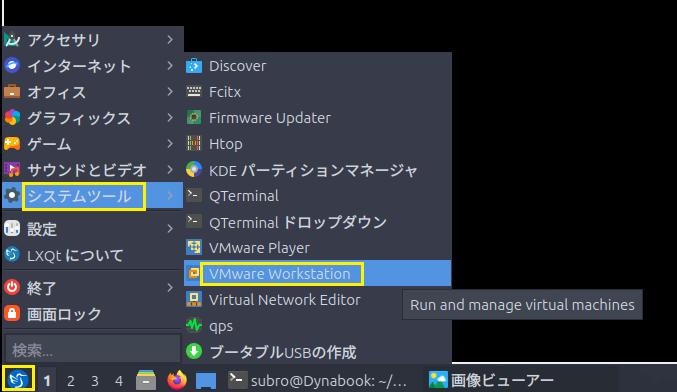Click the green ブータブルUSBの作成 download icon
The width and height of the screenshot is (677, 392).
pyautogui.click(x=194, y=351)
